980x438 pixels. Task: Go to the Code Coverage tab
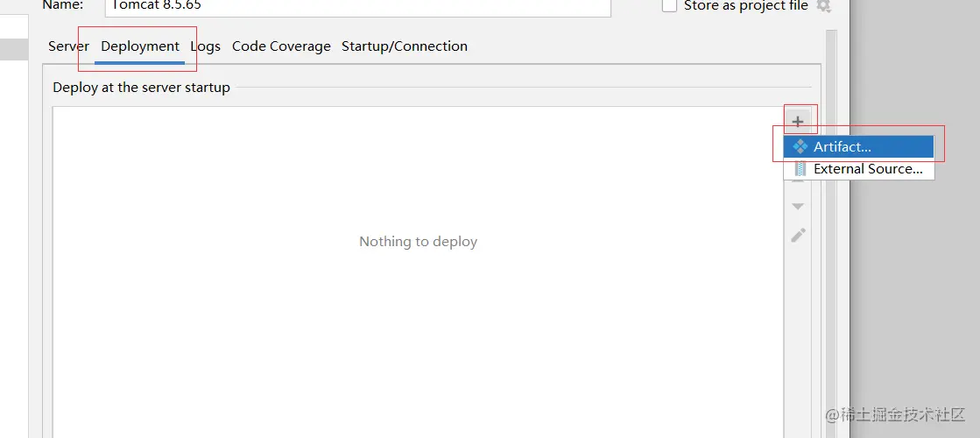point(281,46)
